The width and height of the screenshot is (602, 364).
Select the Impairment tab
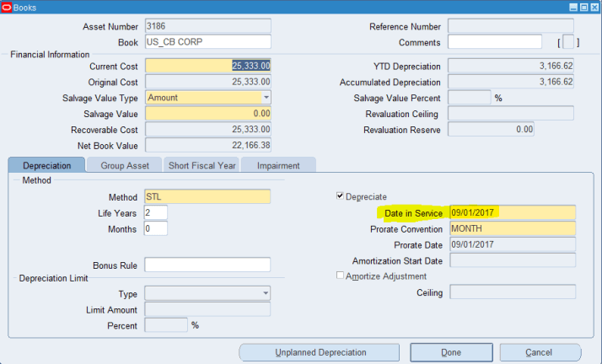[x=278, y=166]
